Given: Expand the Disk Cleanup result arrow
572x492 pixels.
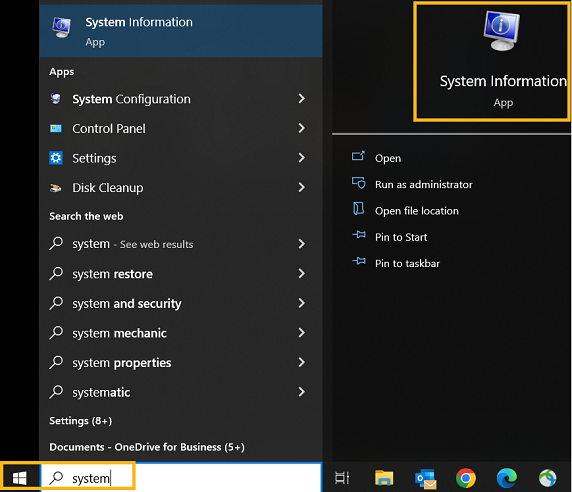Looking at the screenshot, I should pos(301,188).
